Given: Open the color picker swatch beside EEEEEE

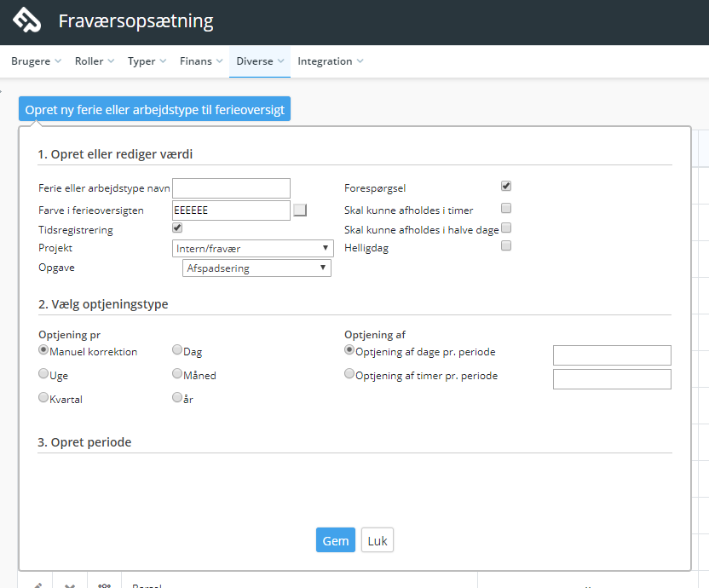Looking at the screenshot, I should click(300, 210).
